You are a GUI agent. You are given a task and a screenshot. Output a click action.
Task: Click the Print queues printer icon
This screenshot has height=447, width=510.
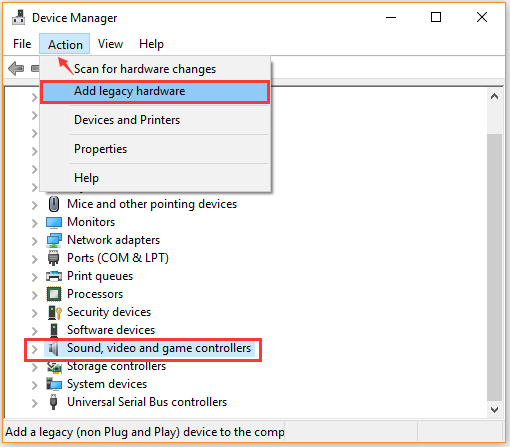54,276
